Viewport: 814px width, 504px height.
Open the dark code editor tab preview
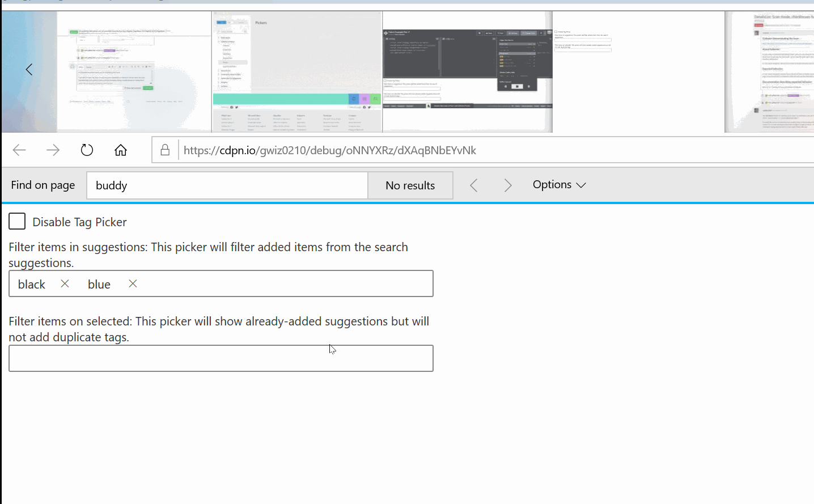coord(467,70)
